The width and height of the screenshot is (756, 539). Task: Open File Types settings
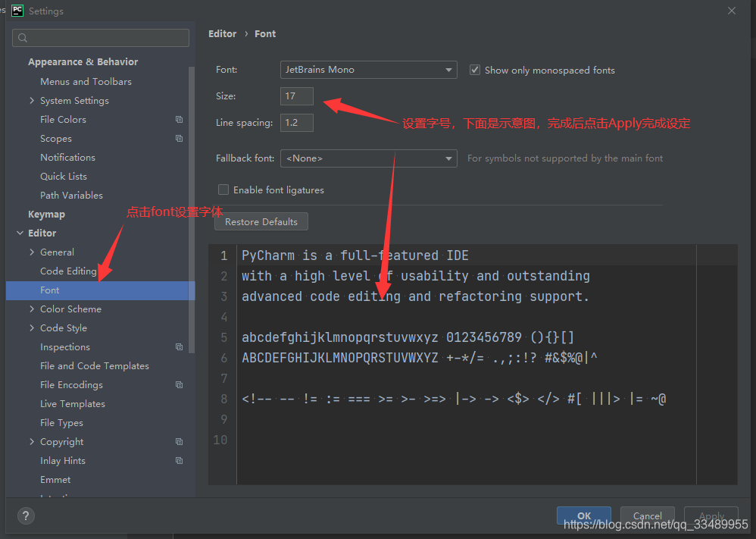tap(61, 423)
